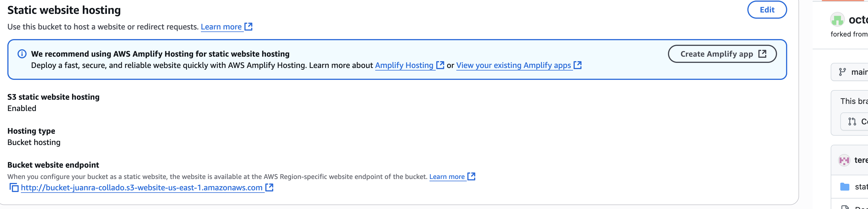Screen dimensions: 868x209
Task: Click external-link icon after the endpoint URL
Action: click(x=269, y=188)
